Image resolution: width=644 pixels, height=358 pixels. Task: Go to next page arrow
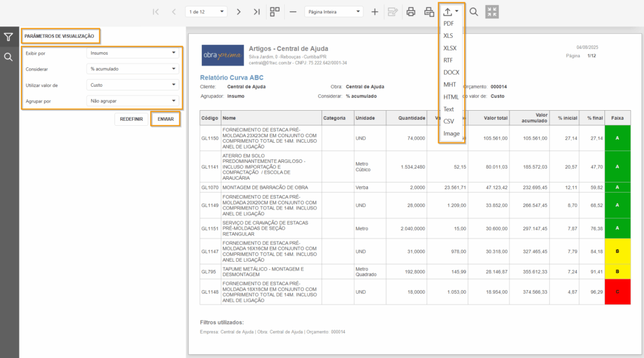point(238,12)
